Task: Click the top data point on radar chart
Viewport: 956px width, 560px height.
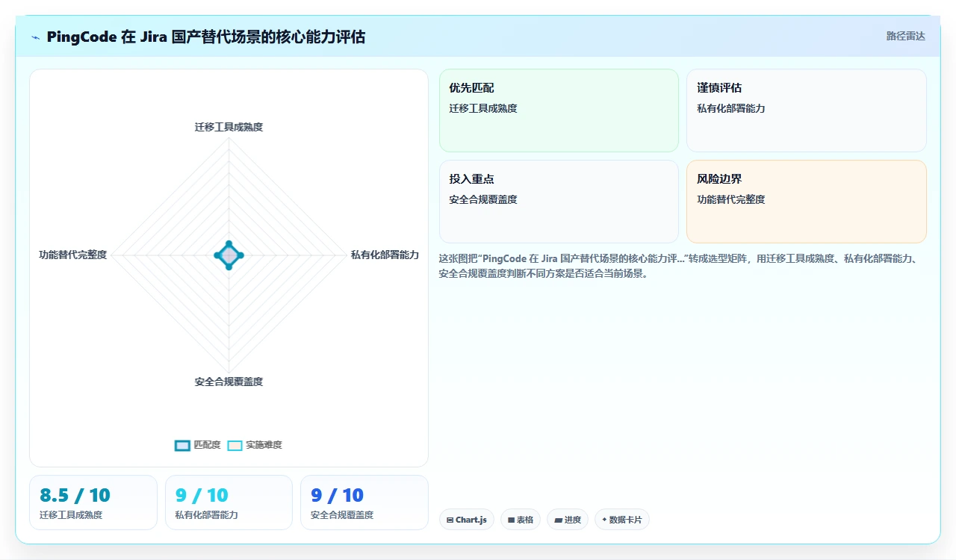Action: 229,244
